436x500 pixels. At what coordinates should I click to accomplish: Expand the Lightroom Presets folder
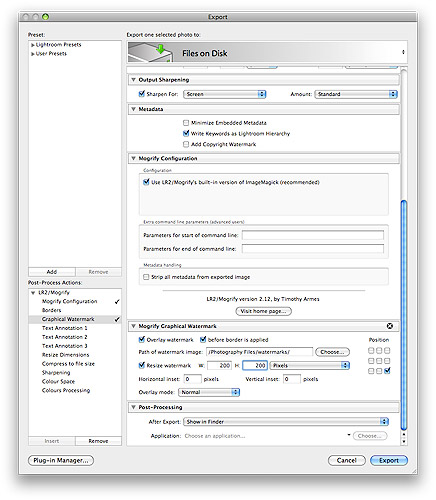[x=33, y=45]
